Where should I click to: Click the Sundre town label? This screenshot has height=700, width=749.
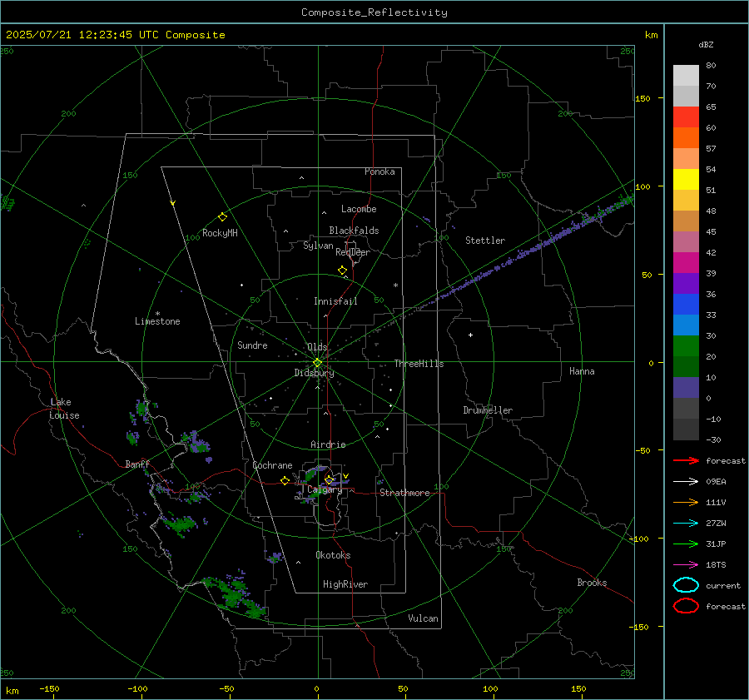(252, 345)
